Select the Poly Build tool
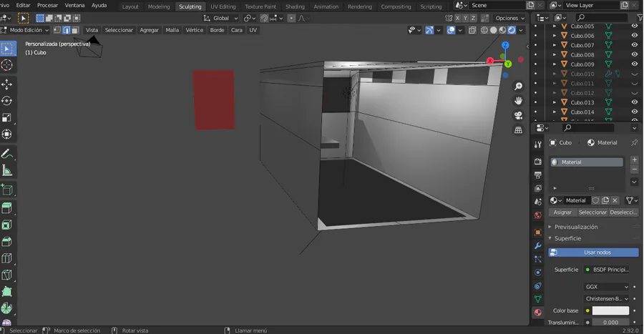Screen dimensions: 644x334 7,291
